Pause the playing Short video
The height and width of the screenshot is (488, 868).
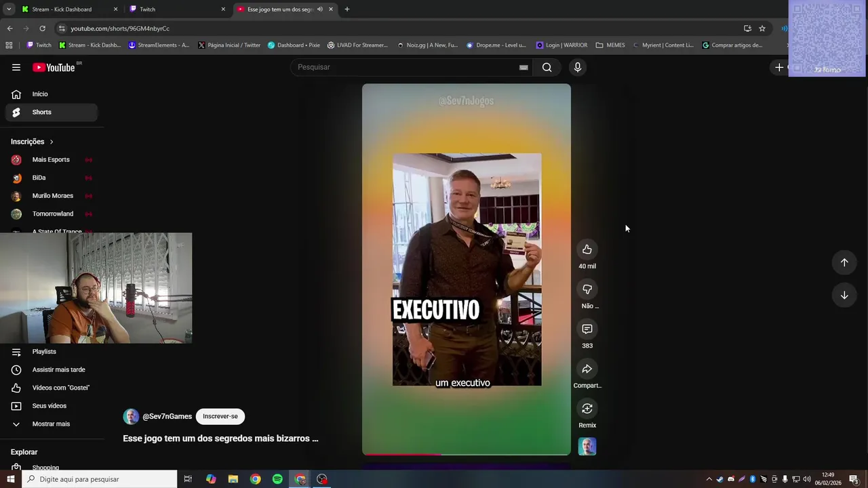467,269
